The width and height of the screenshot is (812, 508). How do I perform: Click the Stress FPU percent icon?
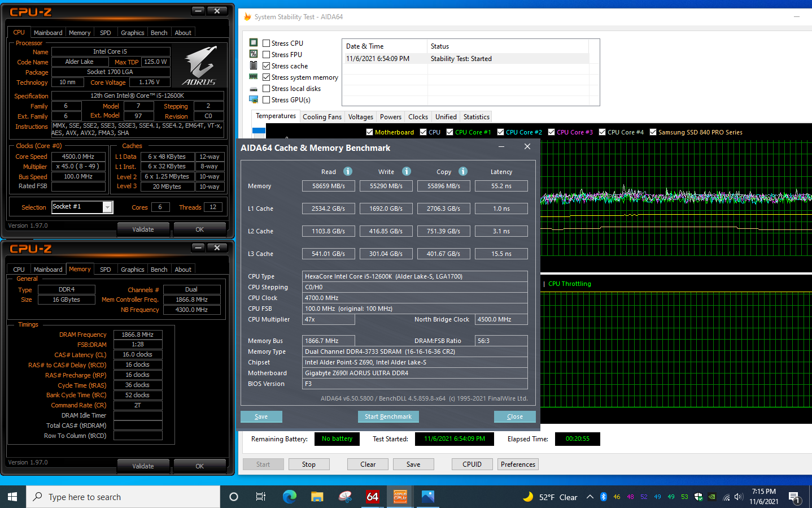(254, 54)
